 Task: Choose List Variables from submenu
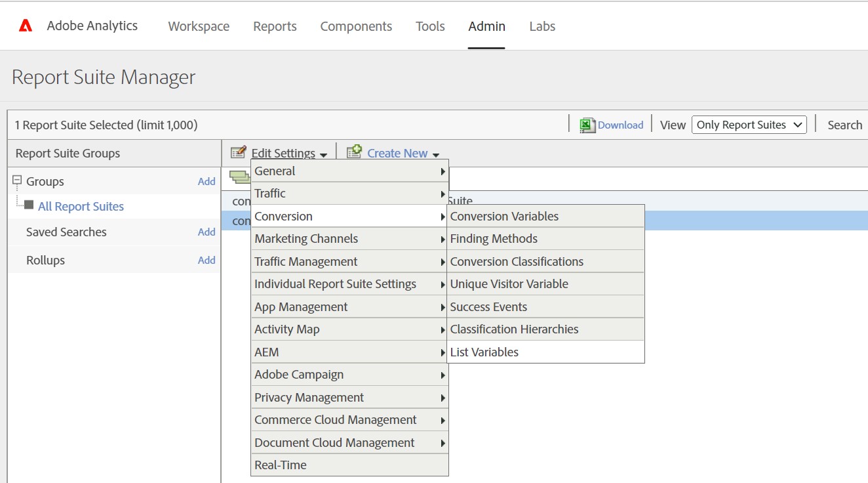coord(545,352)
